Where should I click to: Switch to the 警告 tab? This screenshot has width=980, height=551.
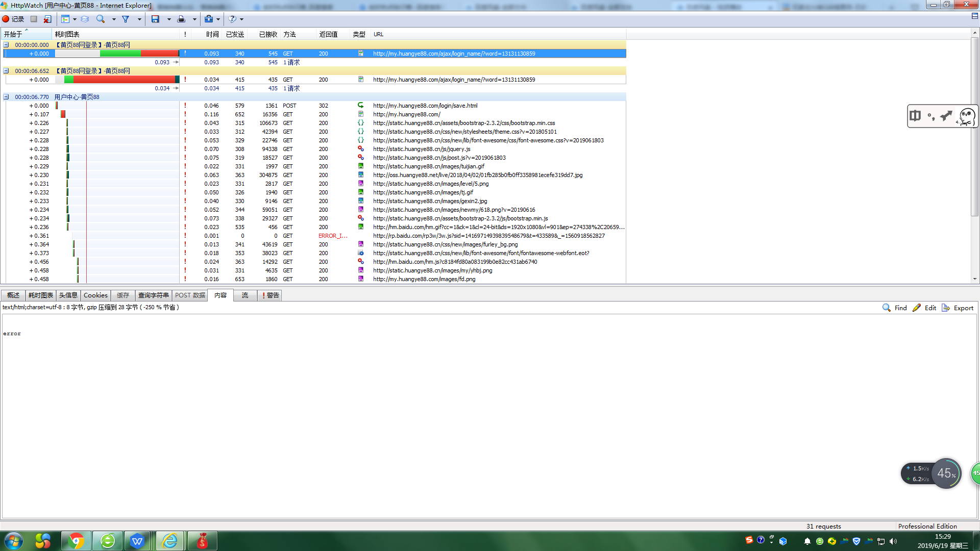(x=271, y=295)
